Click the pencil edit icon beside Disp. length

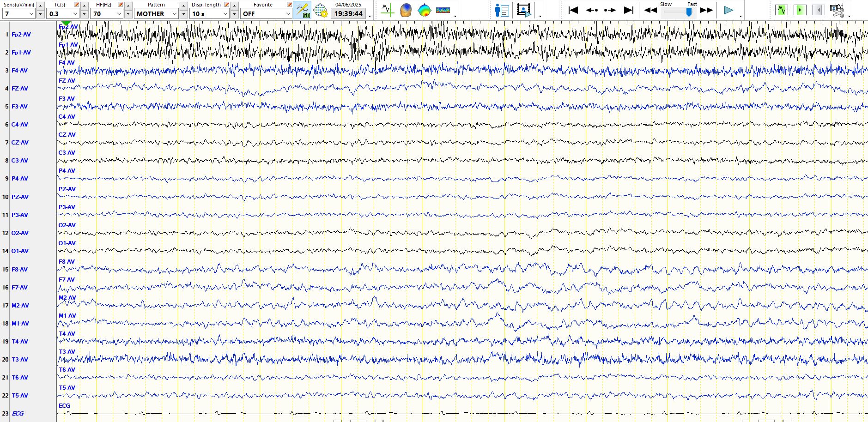click(227, 5)
